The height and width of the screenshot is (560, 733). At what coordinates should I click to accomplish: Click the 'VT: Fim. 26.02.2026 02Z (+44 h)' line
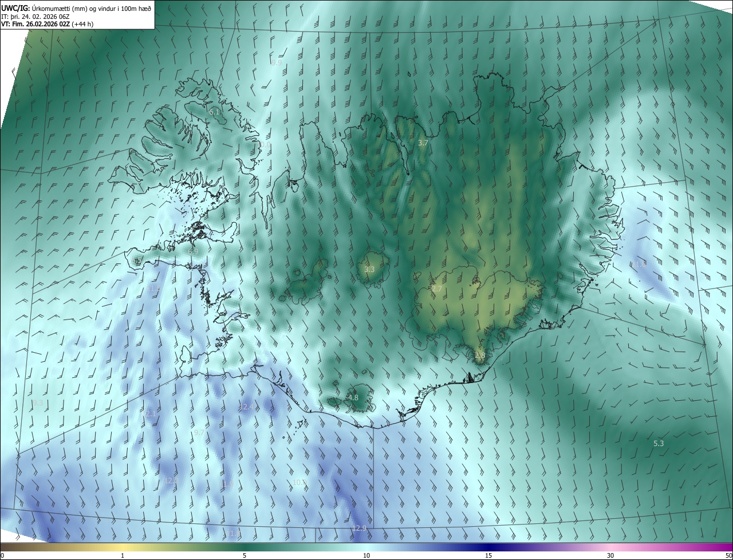tap(48, 23)
